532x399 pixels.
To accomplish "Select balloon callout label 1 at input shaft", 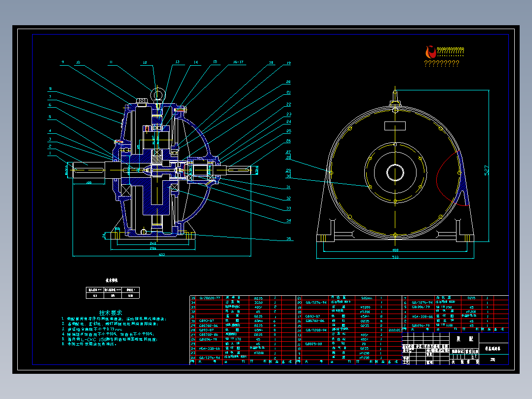I will click(x=50, y=154).
